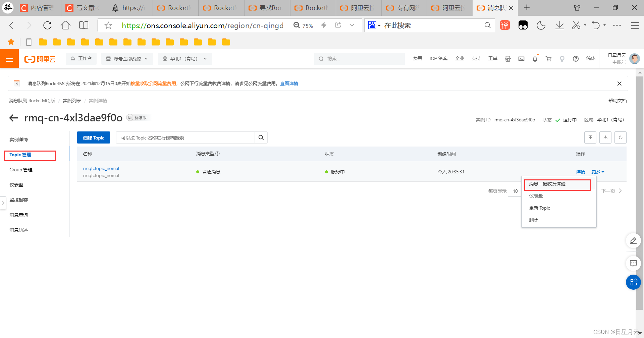Open the 华北1 (青岛) region dropdown
Viewport: 644px width, 338px height.
click(x=185, y=59)
